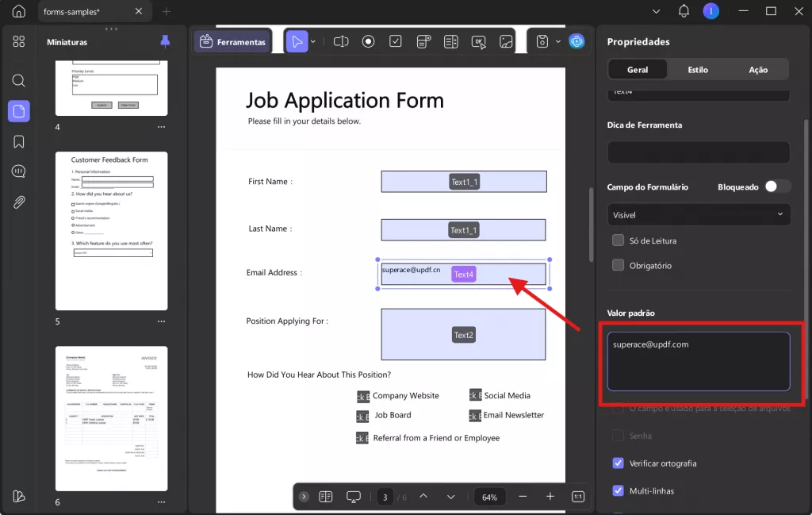
Task: Toggle the Social Media checkbox field
Action: [x=476, y=395]
